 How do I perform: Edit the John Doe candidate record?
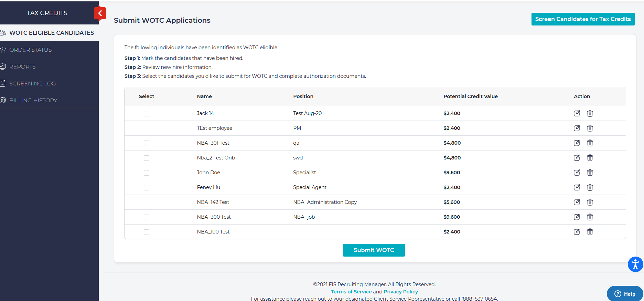coord(577,173)
